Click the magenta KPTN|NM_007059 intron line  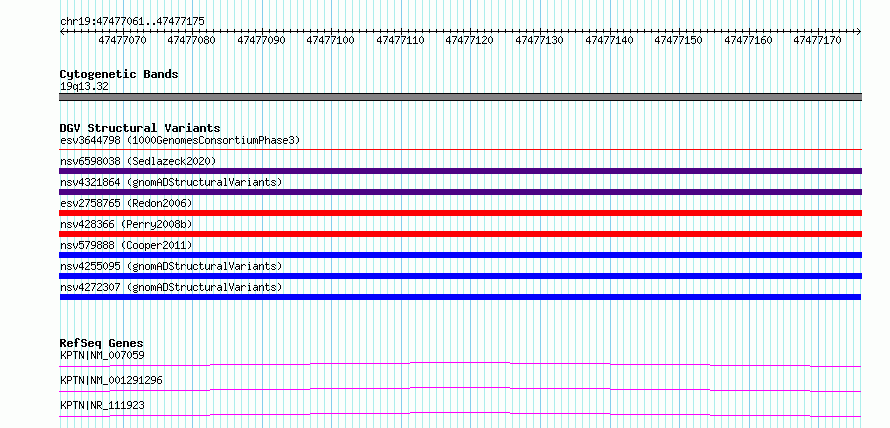click(460, 364)
